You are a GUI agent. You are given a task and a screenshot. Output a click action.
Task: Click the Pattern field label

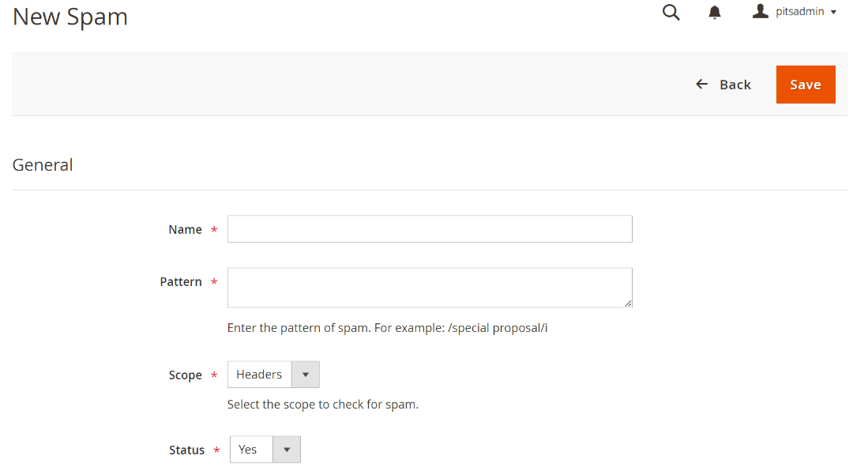pyautogui.click(x=181, y=281)
